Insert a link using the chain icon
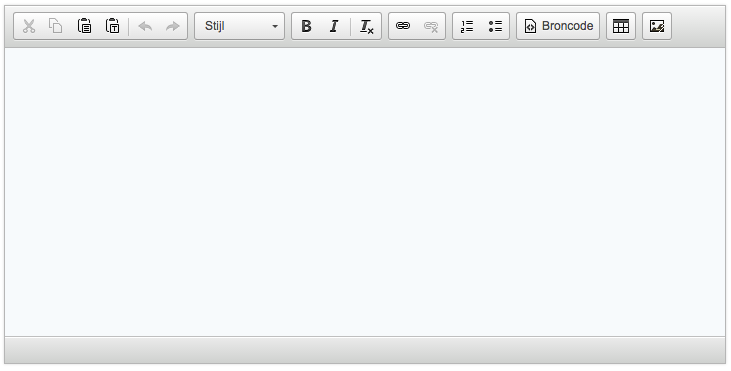731x371 pixels. coord(403,26)
